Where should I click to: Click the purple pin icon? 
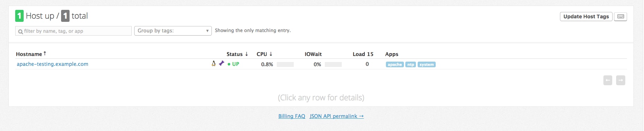(221, 63)
